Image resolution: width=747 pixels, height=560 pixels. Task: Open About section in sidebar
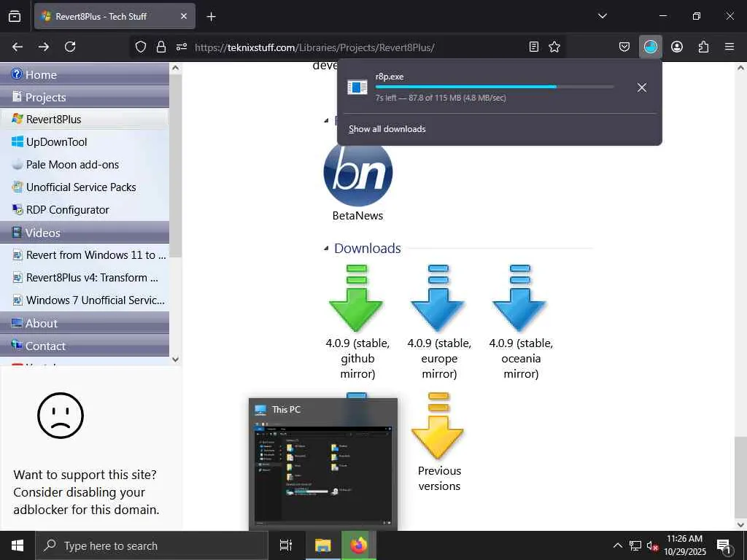(x=85, y=323)
